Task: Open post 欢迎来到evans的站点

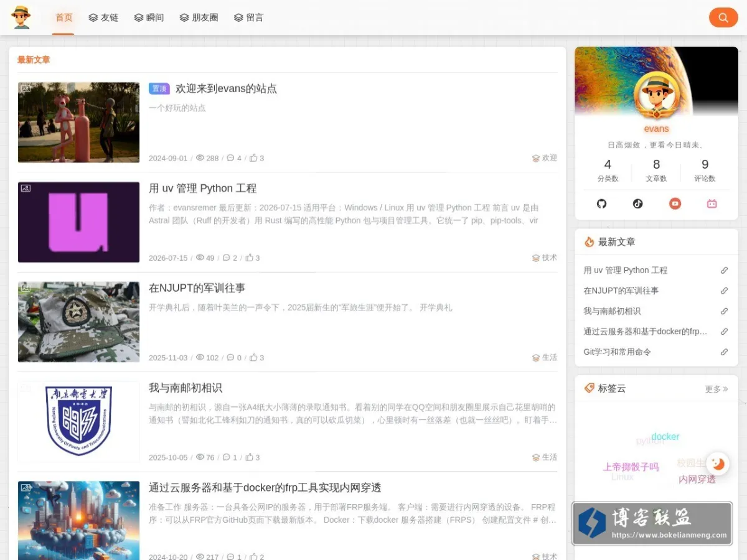Action: 226,89
